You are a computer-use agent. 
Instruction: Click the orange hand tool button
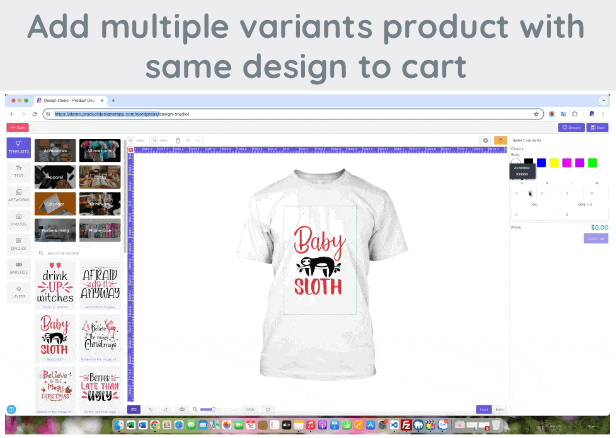[x=499, y=140]
